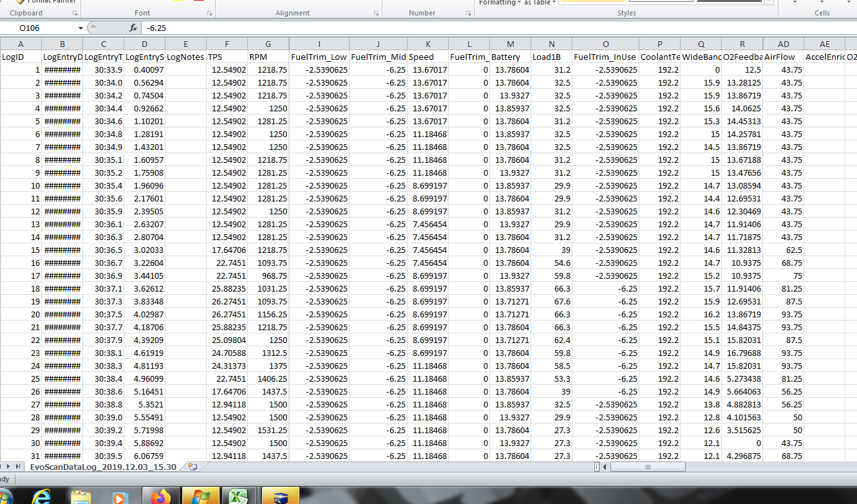Click the Name Box showing O106

click(39, 28)
